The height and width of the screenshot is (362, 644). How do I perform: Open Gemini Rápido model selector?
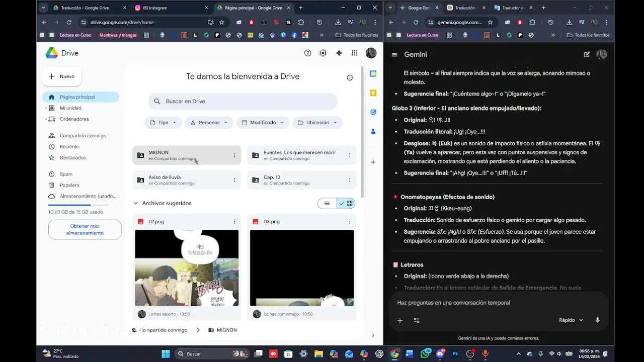571,320
